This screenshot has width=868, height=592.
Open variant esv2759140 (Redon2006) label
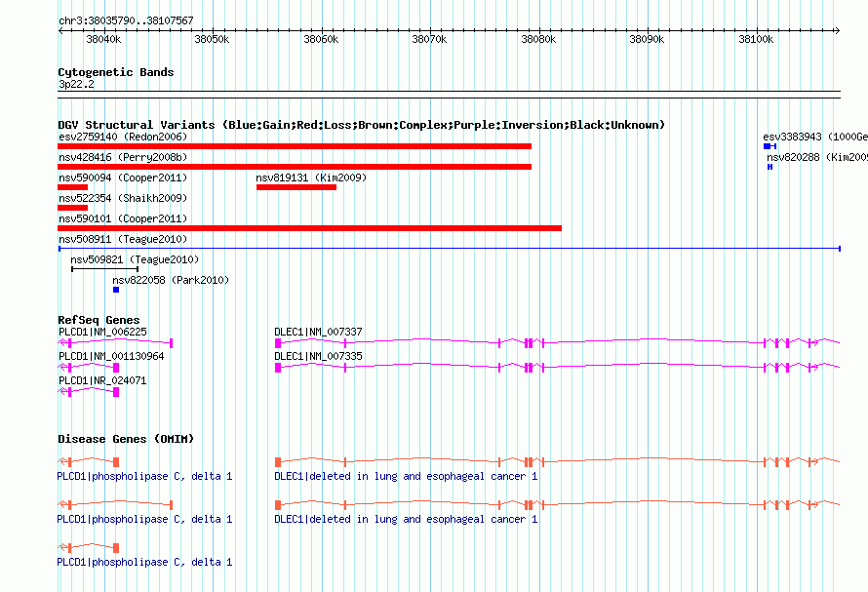tap(123, 137)
